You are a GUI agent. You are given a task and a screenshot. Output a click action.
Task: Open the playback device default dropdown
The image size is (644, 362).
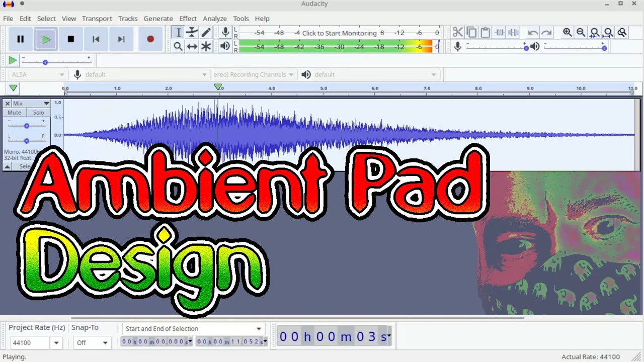376,74
